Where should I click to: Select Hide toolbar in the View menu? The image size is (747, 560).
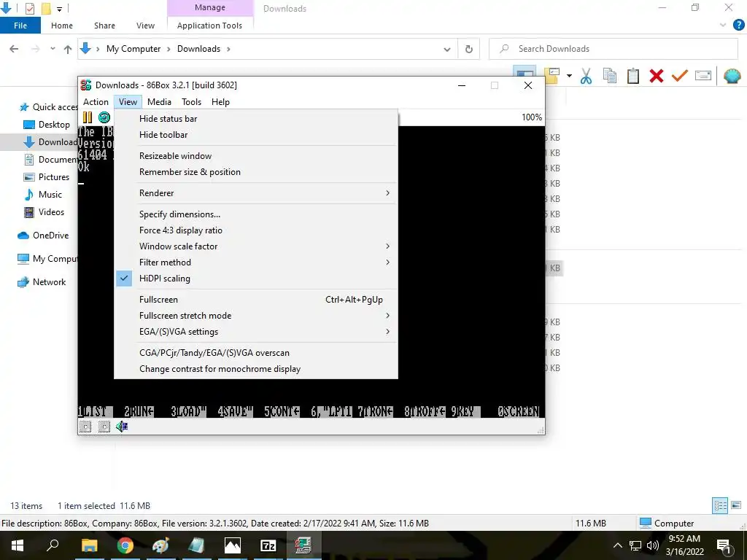pos(256,135)
